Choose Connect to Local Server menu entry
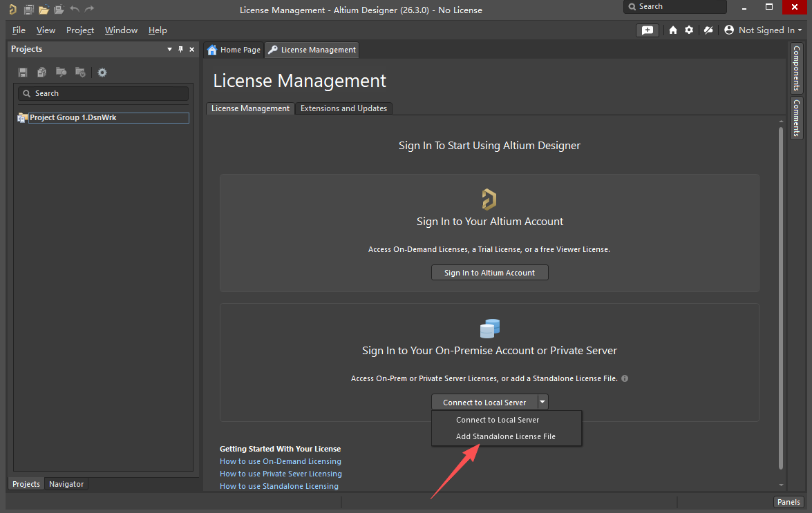Viewport: 812px width, 513px height. [x=497, y=420]
